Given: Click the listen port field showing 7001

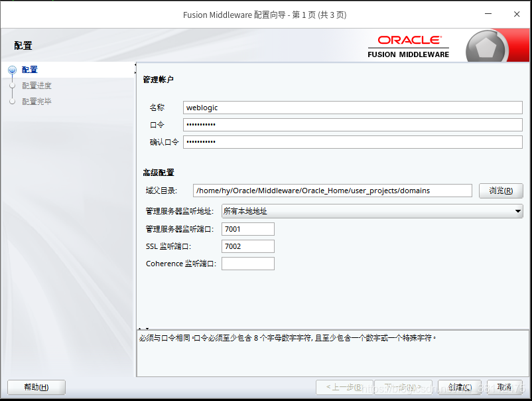Looking at the screenshot, I should (248, 229).
